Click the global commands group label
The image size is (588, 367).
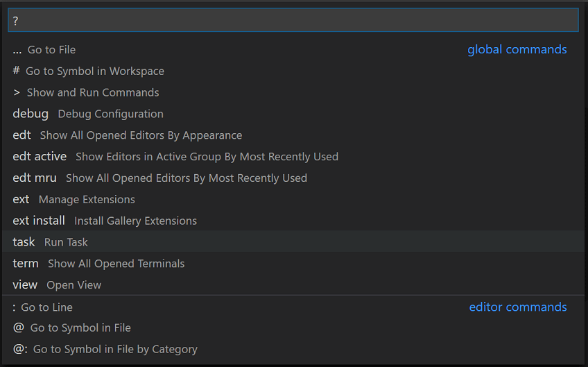517,50
